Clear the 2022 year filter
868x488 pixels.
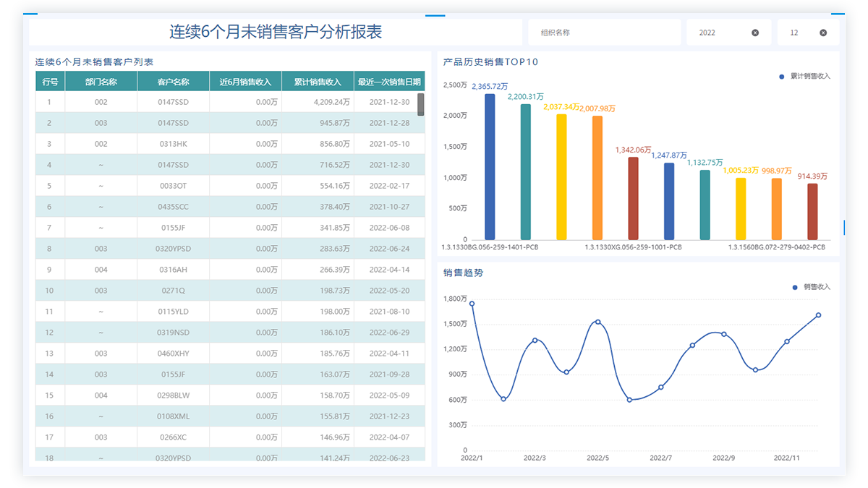tap(755, 33)
